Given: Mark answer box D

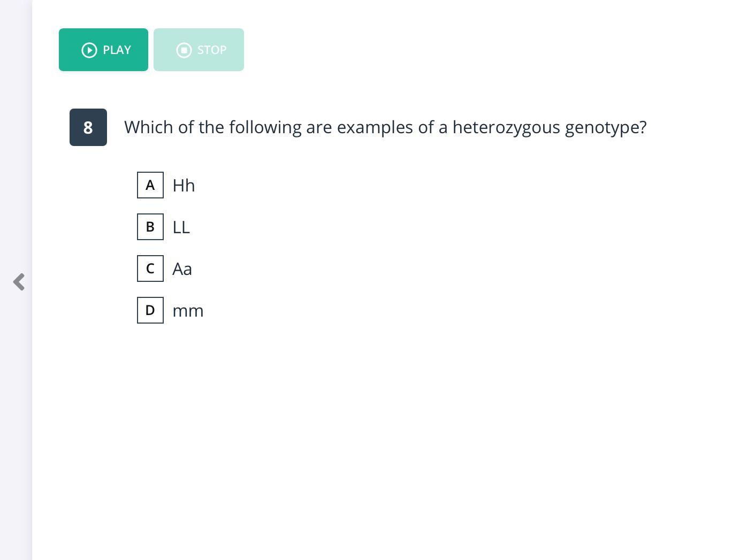Looking at the screenshot, I should tap(150, 310).
